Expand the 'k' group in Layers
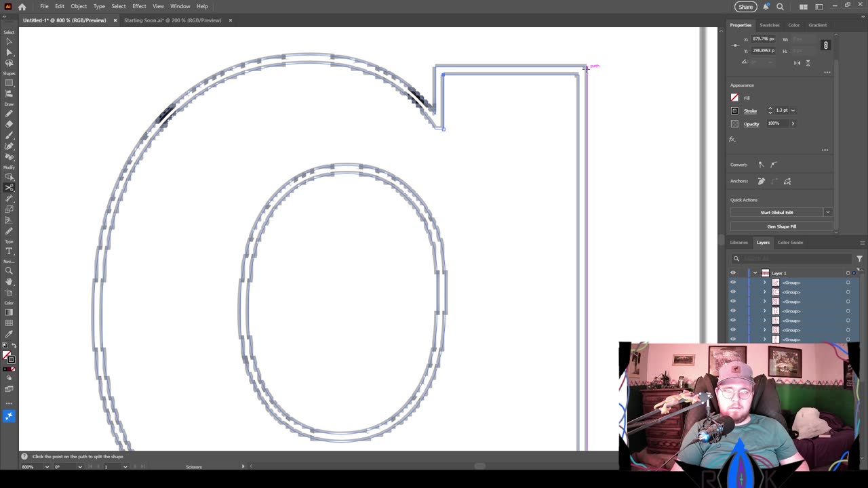 pos(764,283)
